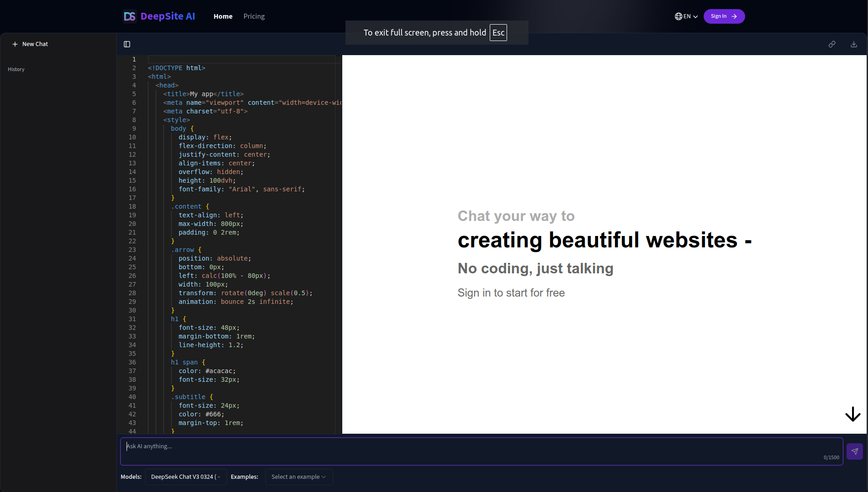
Task: Go to the Home menu item
Action: (223, 16)
